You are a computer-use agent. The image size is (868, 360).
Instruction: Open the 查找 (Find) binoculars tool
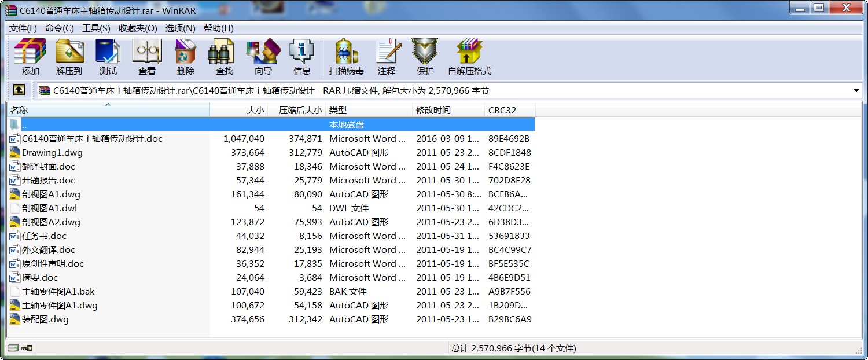click(x=224, y=57)
